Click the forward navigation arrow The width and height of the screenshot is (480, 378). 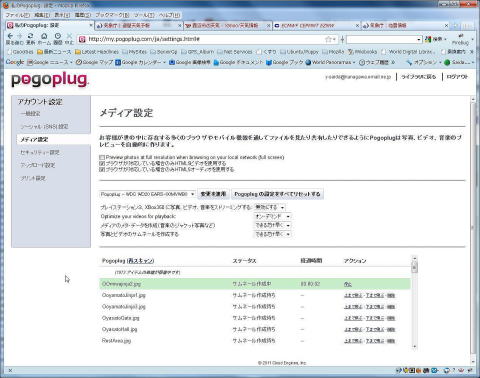click(x=20, y=35)
